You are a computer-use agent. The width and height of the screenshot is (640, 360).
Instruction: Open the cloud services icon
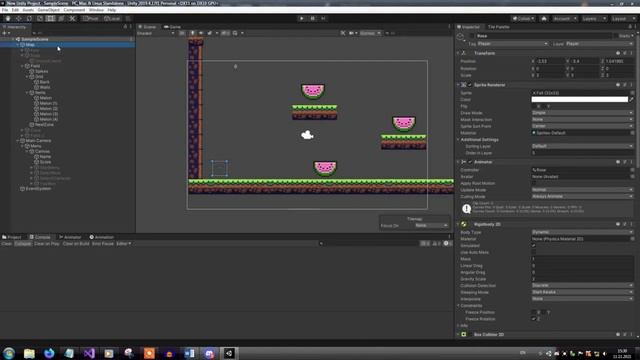[x=544, y=18]
